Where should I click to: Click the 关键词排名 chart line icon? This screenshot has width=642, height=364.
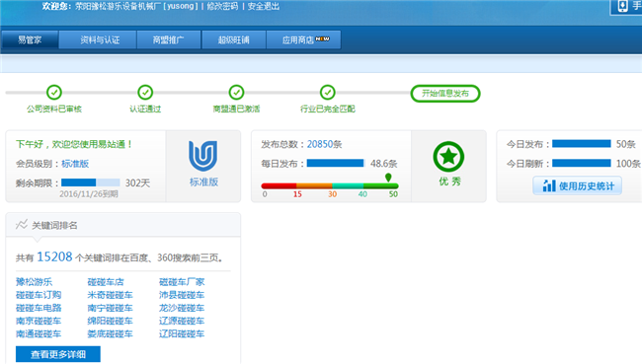coord(22,225)
